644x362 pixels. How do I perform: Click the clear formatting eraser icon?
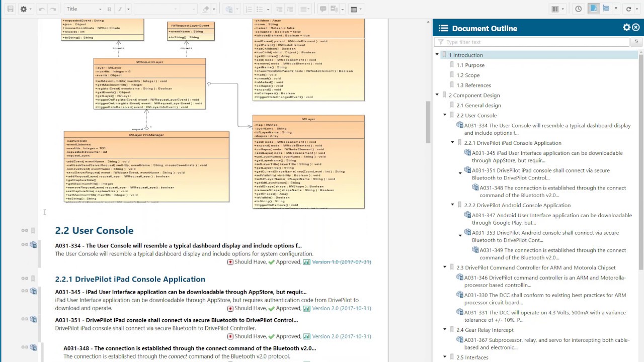click(205, 9)
